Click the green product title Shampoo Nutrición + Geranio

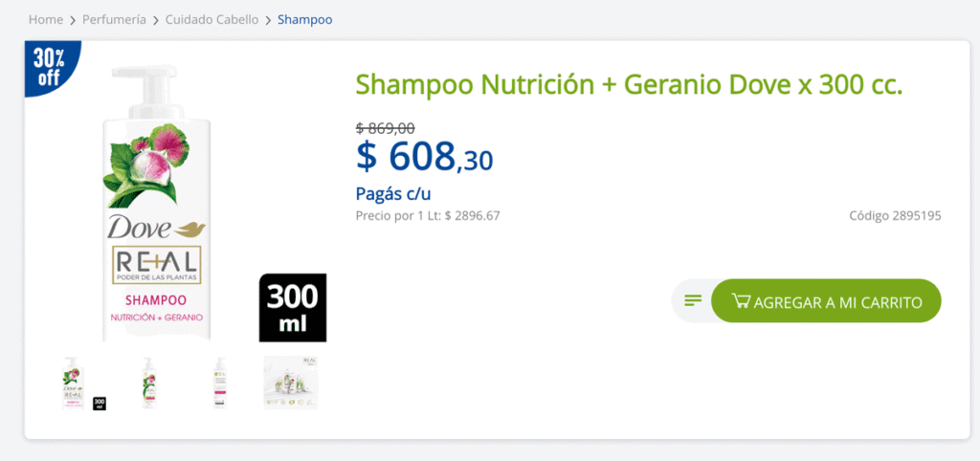[x=629, y=85]
